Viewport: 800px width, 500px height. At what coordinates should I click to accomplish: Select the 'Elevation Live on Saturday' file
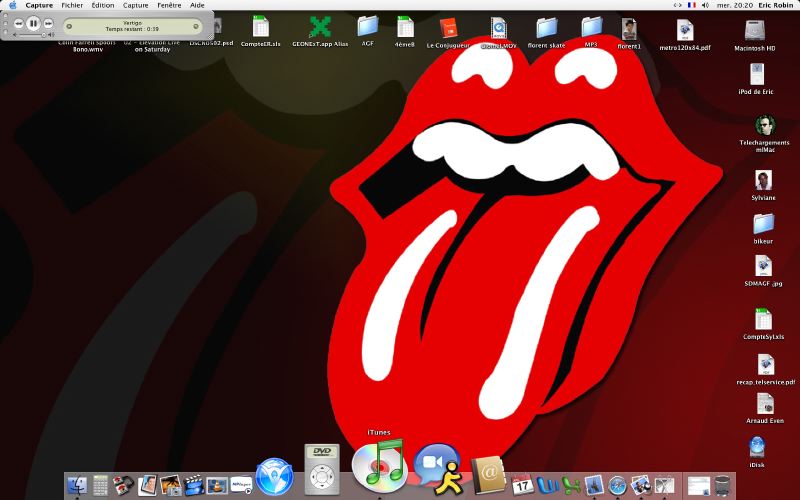click(x=152, y=46)
